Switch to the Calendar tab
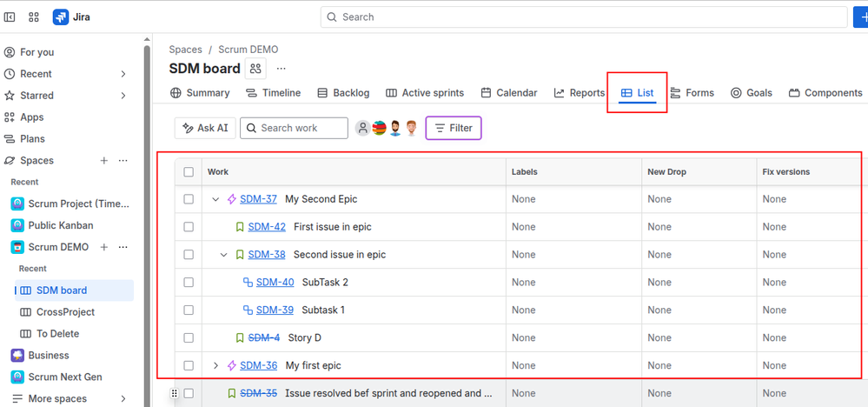The image size is (868, 407). [x=509, y=93]
